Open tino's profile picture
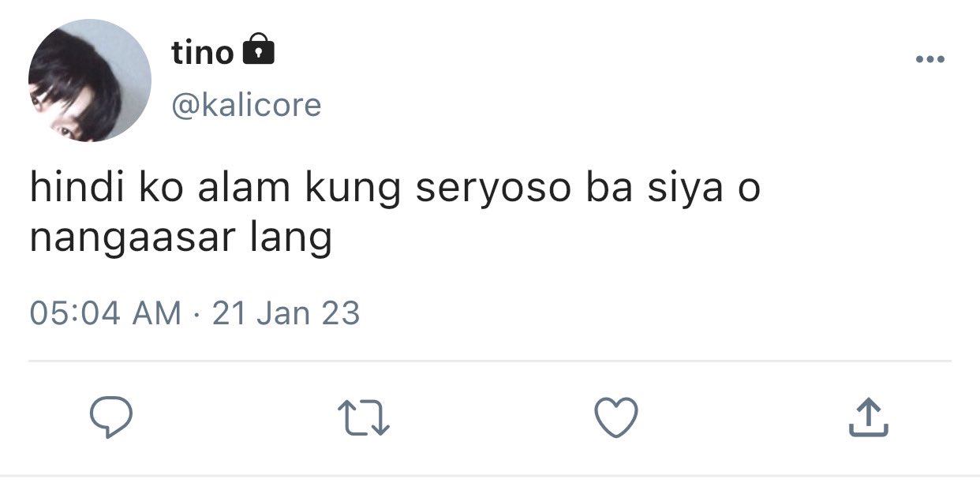Image resolution: width=980 pixels, height=490 pixels. pos(89,80)
